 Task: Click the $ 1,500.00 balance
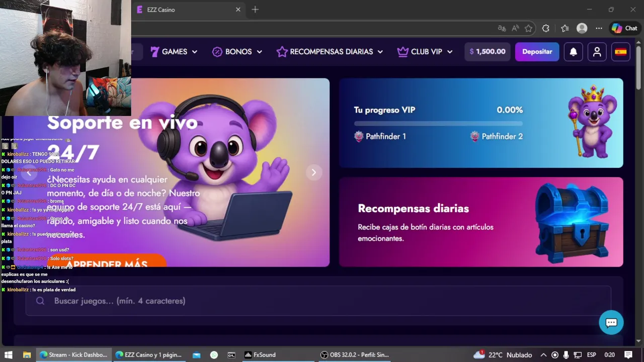[487, 52]
